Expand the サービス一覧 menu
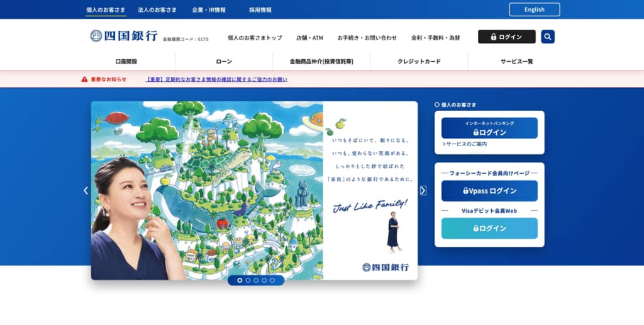Screen dimensions: 644x325 517,61
